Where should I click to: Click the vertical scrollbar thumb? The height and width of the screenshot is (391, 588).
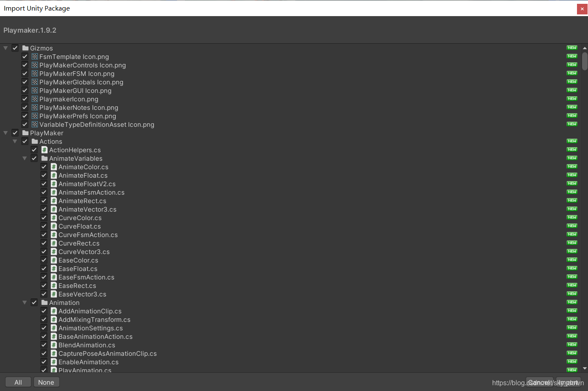pos(585,61)
